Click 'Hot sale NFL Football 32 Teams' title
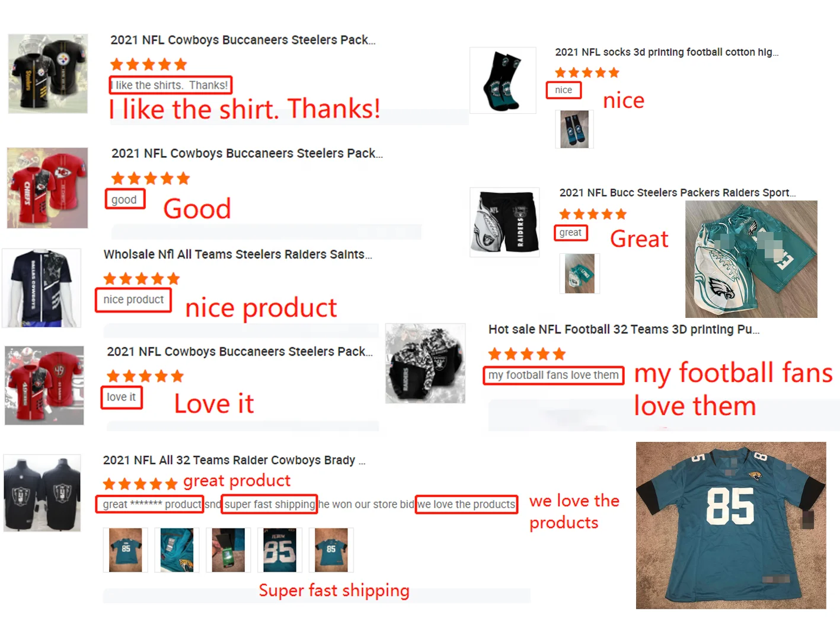This screenshot has width=840, height=621. (x=624, y=329)
